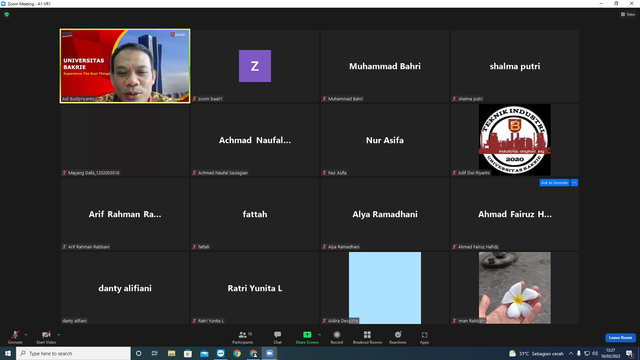Open the taskbar clock and date
The width and height of the screenshot is (640, 360).
610,353
